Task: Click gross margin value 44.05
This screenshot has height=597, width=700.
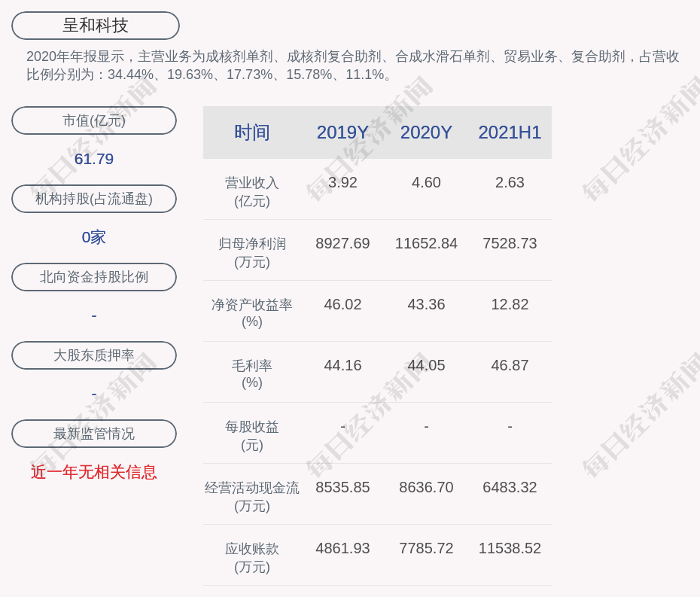Action: (426, 365)
